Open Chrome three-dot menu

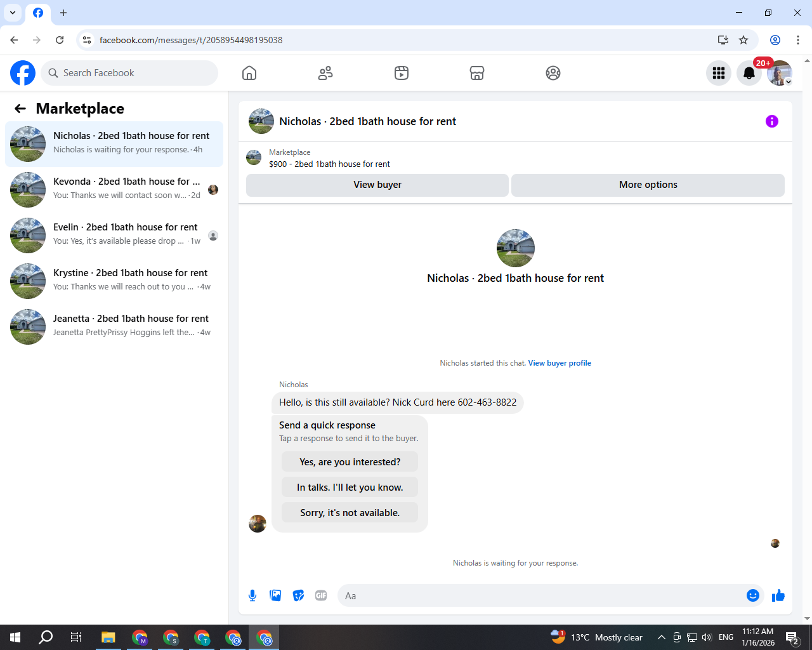(798, 40)
